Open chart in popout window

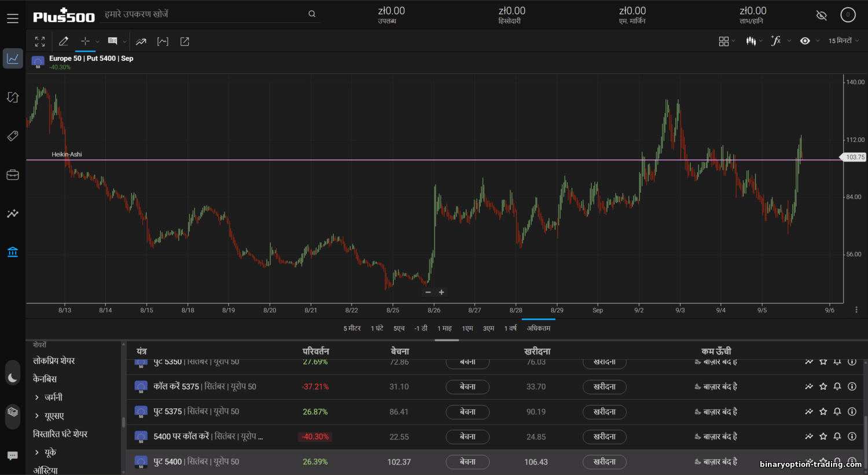click(185, 41)
